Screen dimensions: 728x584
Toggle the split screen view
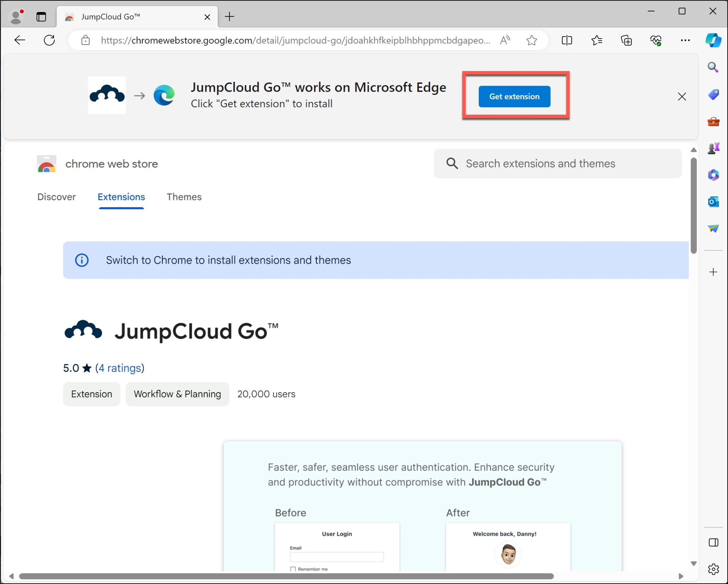pos(567,40)
